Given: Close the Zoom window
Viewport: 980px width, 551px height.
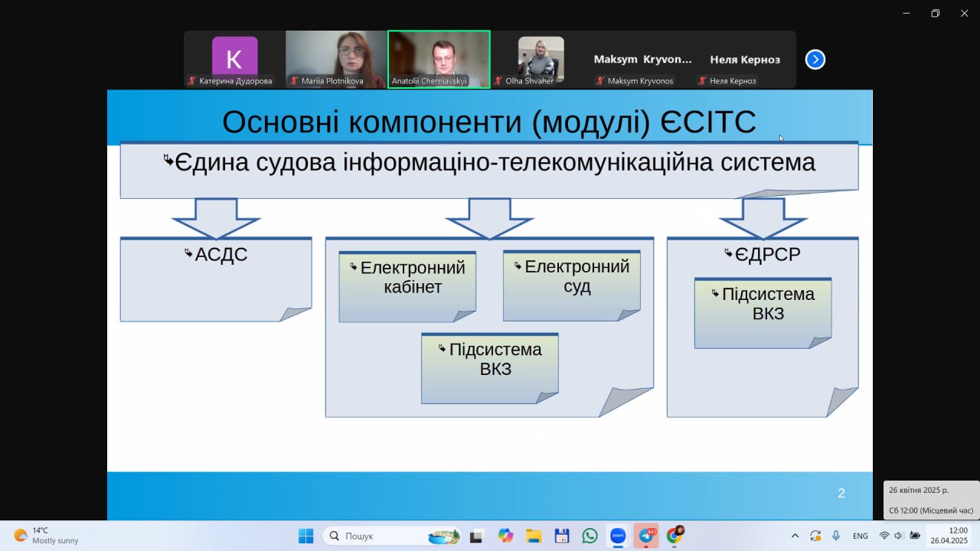Looking at the screenshot, I should 964,13.
